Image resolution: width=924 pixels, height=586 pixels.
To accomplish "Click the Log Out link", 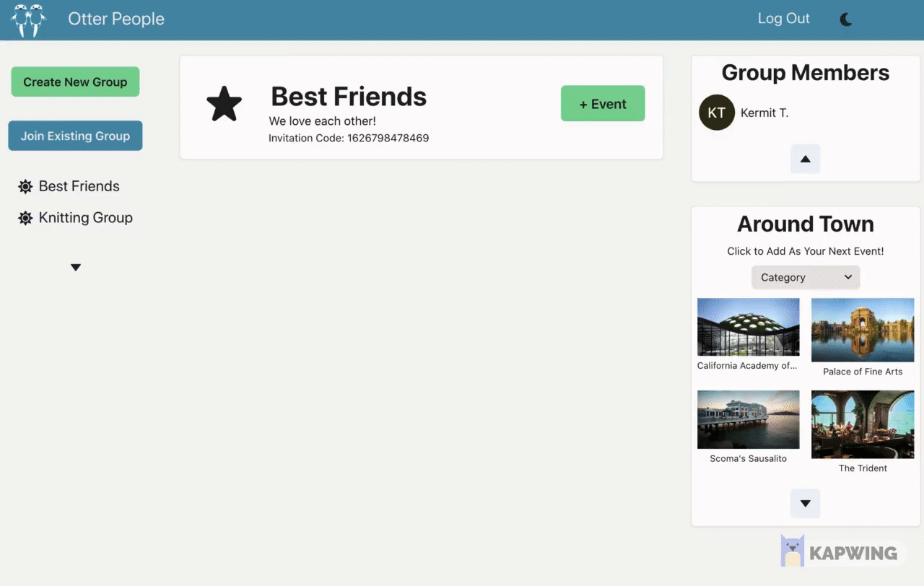I will (783, 19).
